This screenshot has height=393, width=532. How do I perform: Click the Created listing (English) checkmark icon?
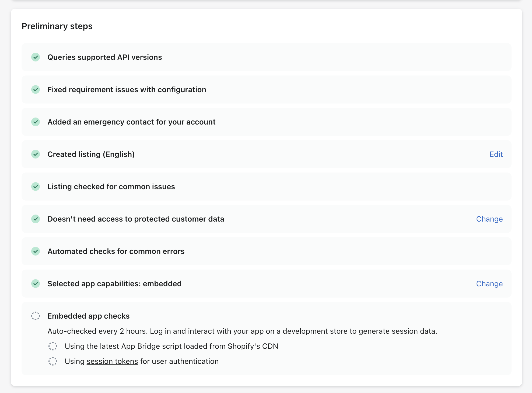tap(36, 154)
